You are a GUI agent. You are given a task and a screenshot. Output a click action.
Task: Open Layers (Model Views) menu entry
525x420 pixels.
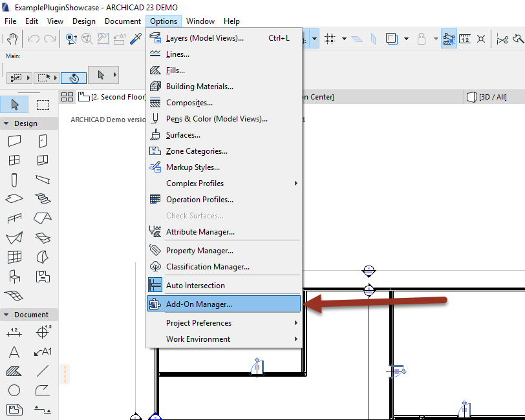click(224, 38)
